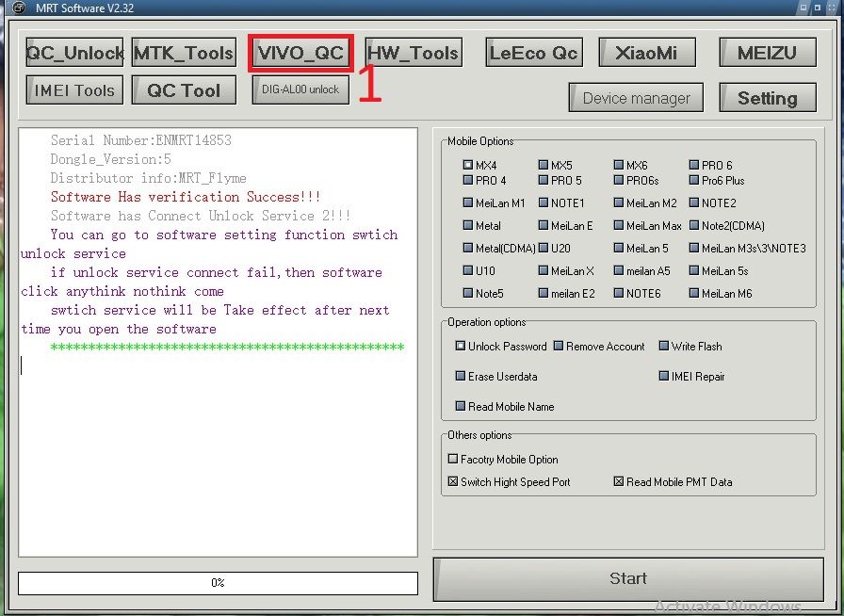Check the IMEI Repair option

point(664,376)
